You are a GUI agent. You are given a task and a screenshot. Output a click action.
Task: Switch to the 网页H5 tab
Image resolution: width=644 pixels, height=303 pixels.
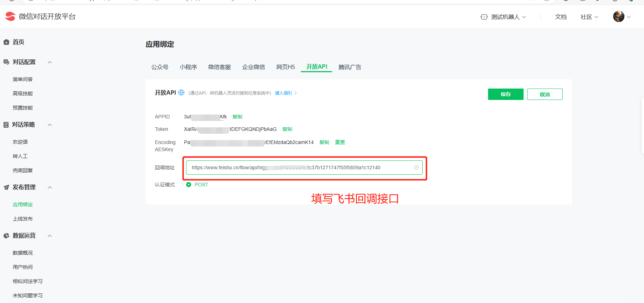click(286, 67)
